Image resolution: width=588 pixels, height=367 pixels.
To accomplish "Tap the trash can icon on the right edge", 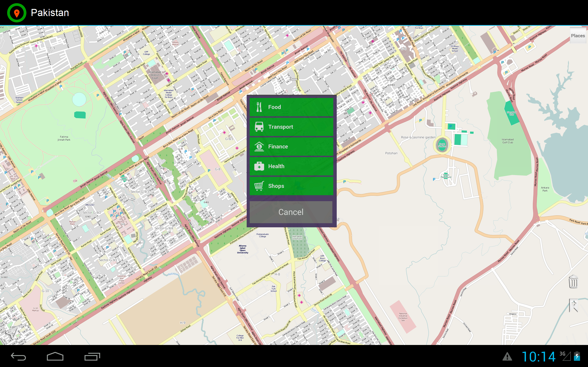I will pyautogui.click(x=574, y=282).
